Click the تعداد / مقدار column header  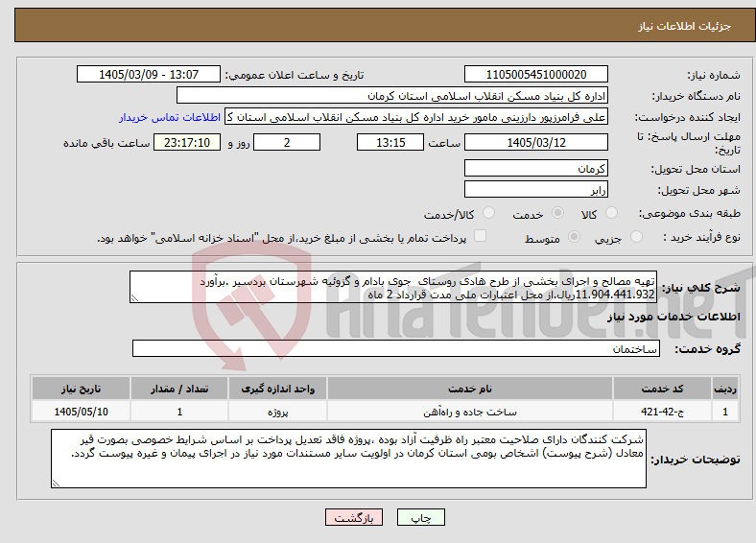pos(179,389)
